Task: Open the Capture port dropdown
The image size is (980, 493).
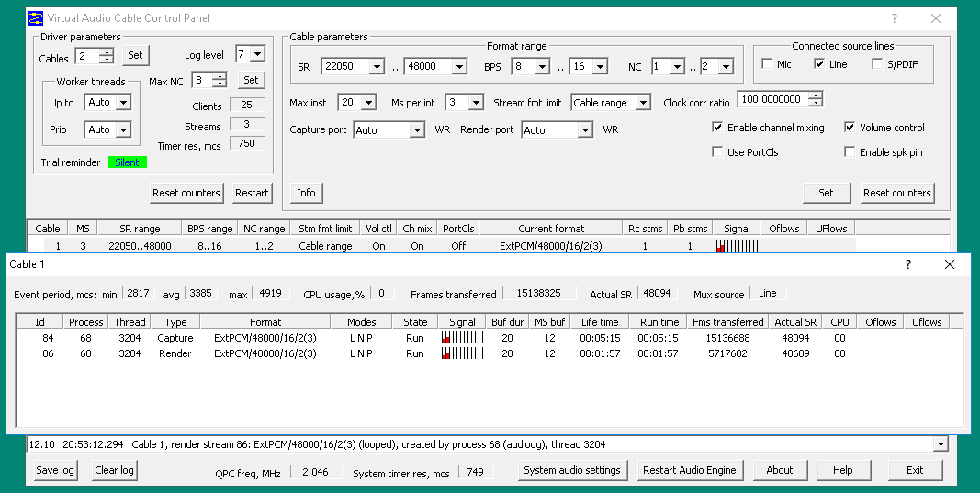Action: coord(418,130)
